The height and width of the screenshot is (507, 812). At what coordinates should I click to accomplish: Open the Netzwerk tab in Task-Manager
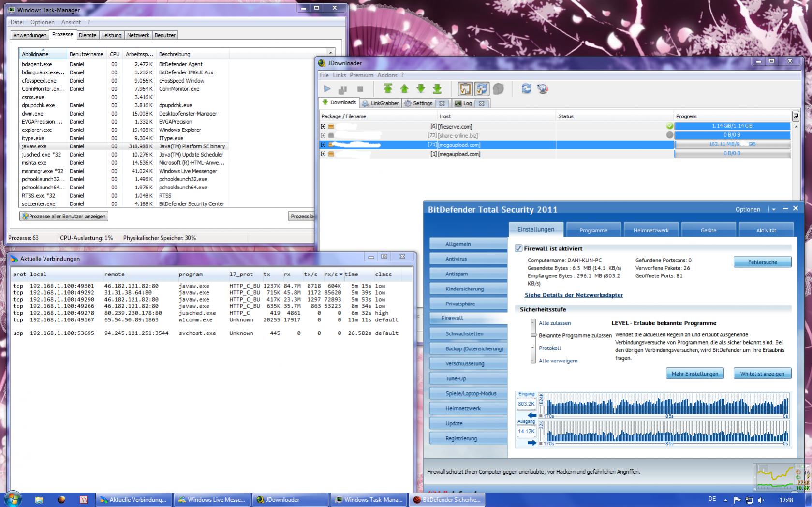point(138,35)
